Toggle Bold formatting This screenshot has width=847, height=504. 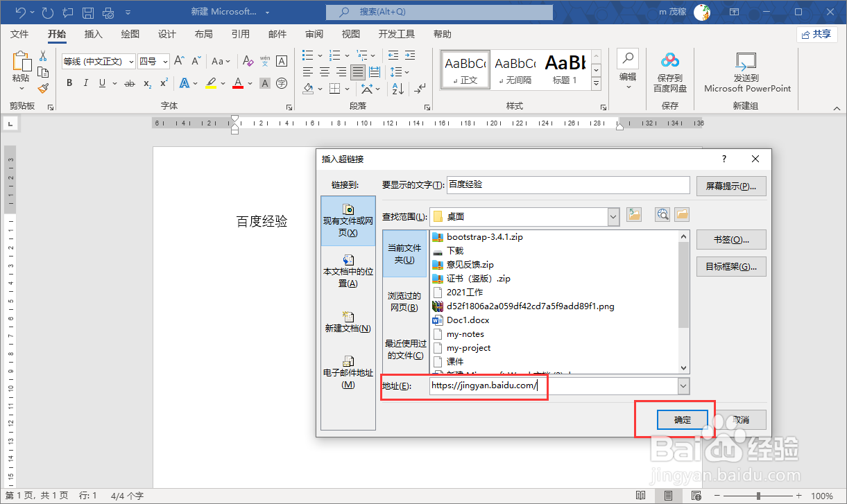(x=69, y=83)
